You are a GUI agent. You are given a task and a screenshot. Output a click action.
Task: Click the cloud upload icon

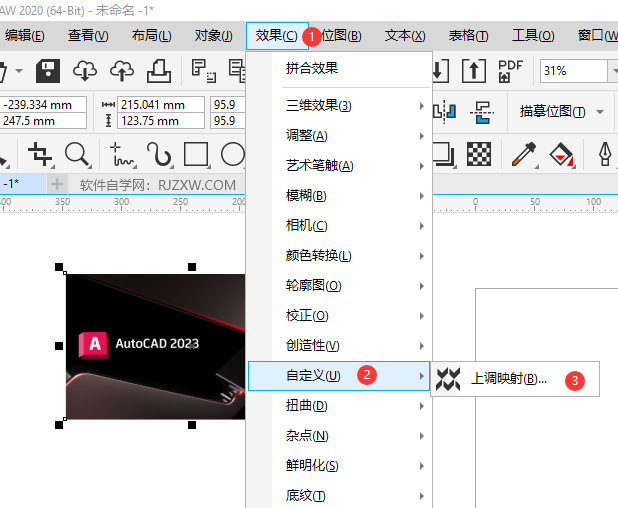click(x=122, y=71)
